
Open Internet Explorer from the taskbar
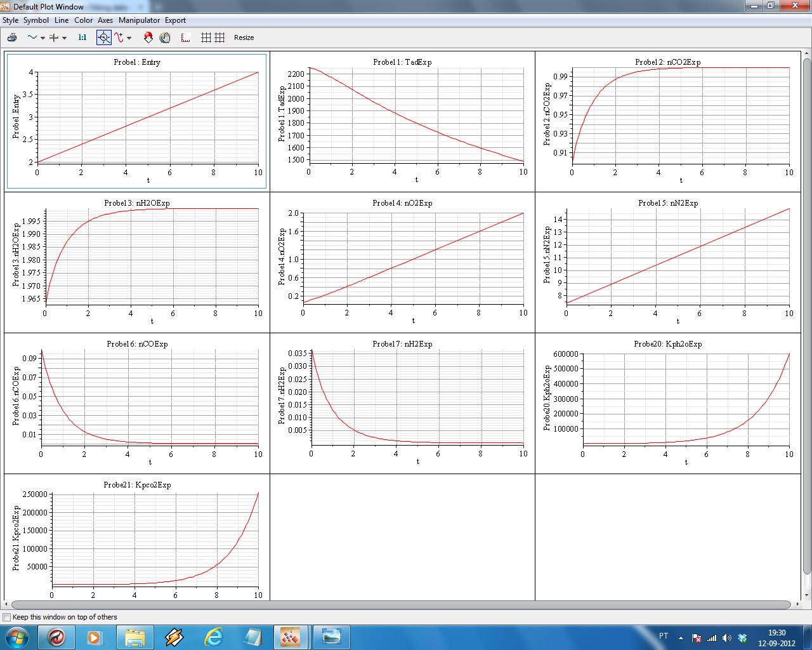pyautogui.click(x=214, y=637)
